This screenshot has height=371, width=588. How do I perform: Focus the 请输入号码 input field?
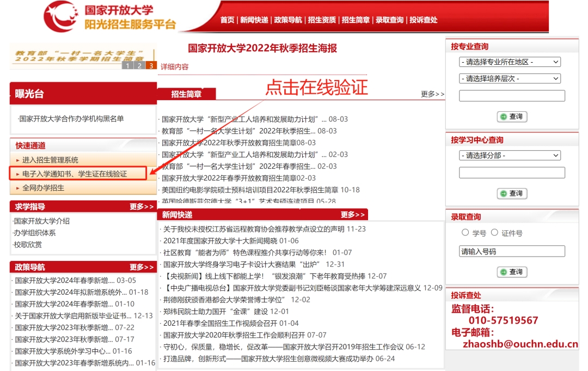click(x=512, y=251)
